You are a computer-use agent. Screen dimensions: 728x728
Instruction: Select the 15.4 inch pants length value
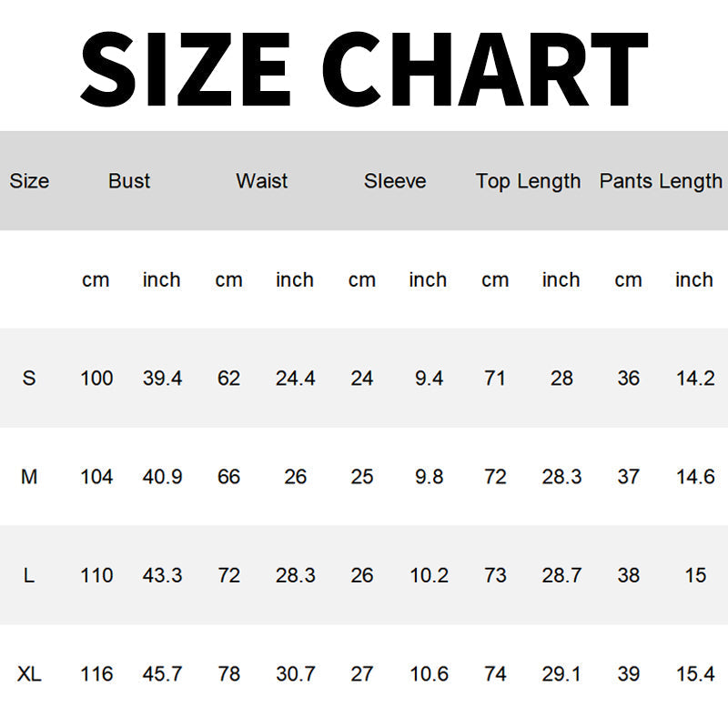pos(695,673)
